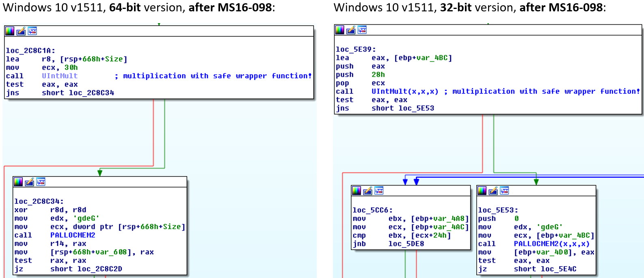Image resolution: width=644 pixels, height=278 pixels.
Task: Select the 'gdeG' tag operand in loc_2C8C34
Action: pyautogui.click(x=86, y=218)
